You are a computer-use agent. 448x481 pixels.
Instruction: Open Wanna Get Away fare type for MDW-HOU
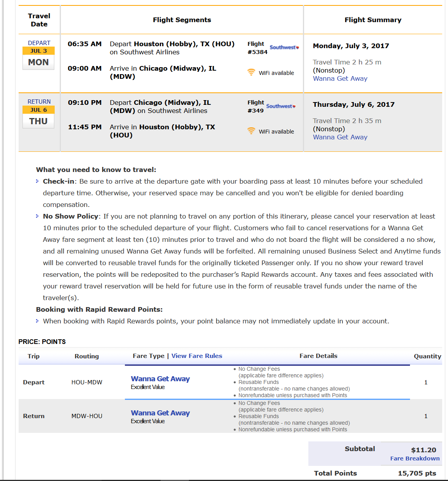160,413
